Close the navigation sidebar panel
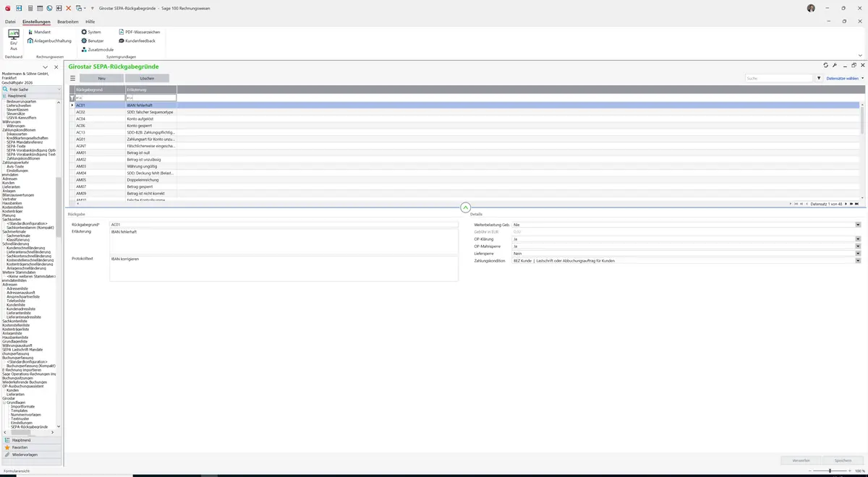This screenshot has width=868, height=477. [x=56, y=67]
